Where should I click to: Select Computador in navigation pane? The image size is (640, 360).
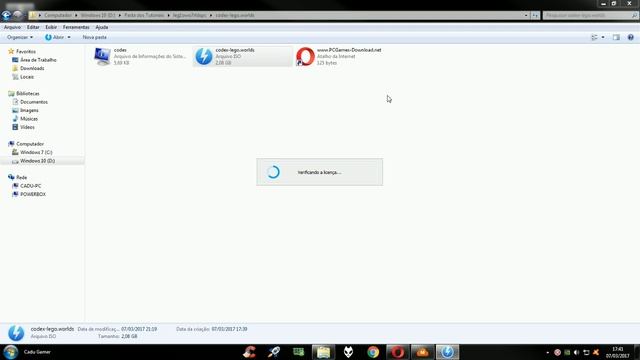[29, 144]
